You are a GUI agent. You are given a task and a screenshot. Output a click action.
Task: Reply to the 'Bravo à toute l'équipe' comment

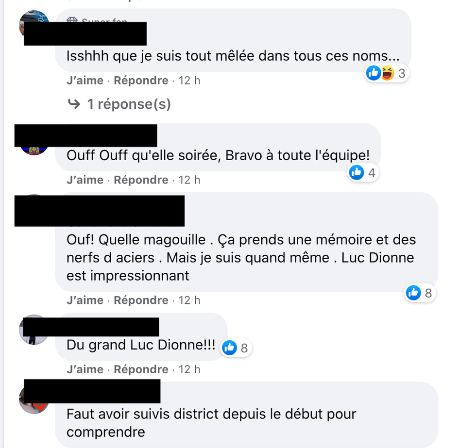click(141, 180)
